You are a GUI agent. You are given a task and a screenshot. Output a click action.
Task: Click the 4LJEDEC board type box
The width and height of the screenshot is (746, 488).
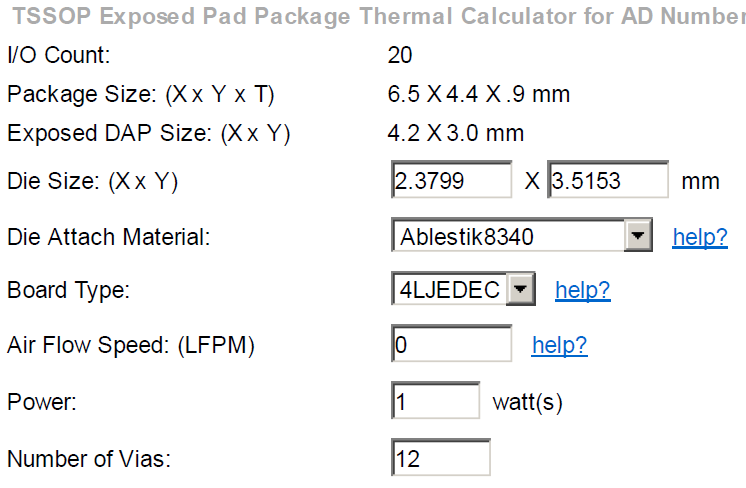pyautogui.click(x=463, y=289)
